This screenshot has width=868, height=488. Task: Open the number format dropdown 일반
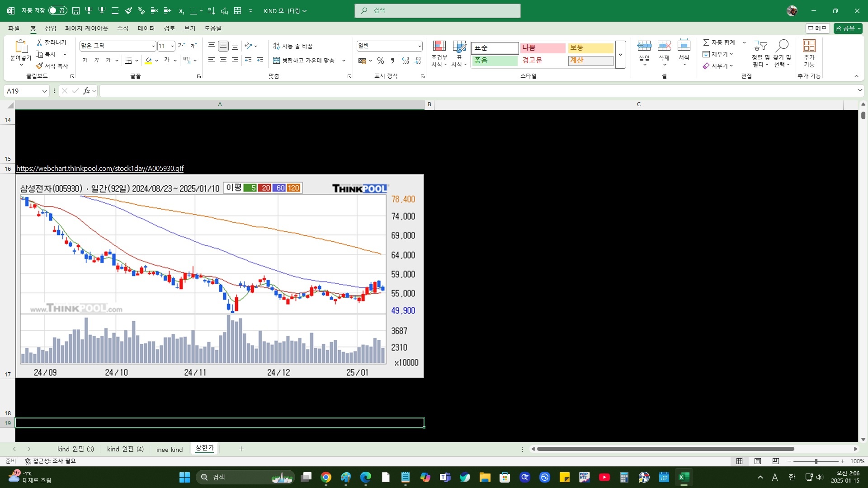click(x=420, y=46)
